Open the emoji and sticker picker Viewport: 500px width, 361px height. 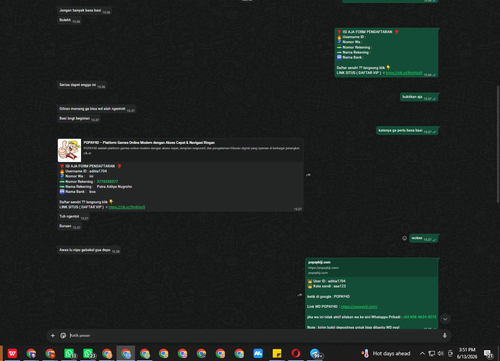pyautogui.click(x=63, y=336)
